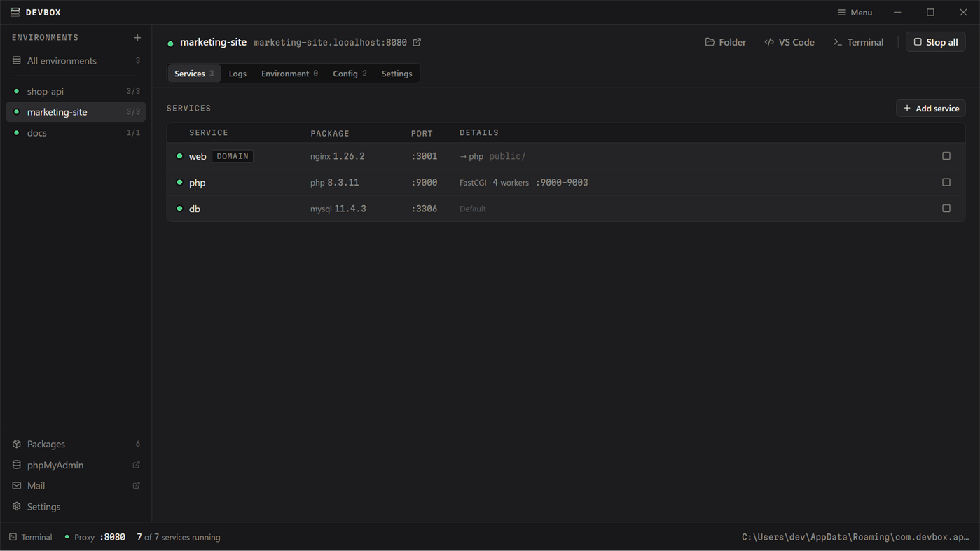
Task: Toggle the db service checkbox
Action: [x=946, y=209]
